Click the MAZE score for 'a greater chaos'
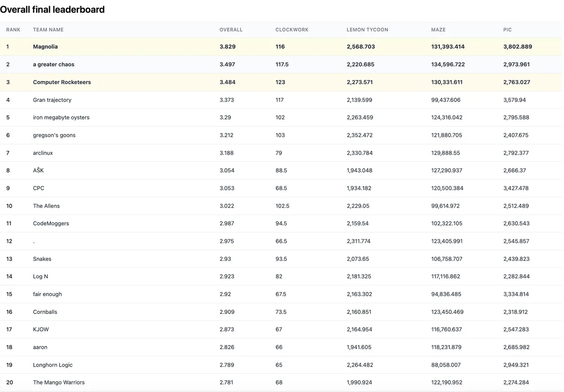The height and width of the screenshot is (392, 564). point(447,64)
